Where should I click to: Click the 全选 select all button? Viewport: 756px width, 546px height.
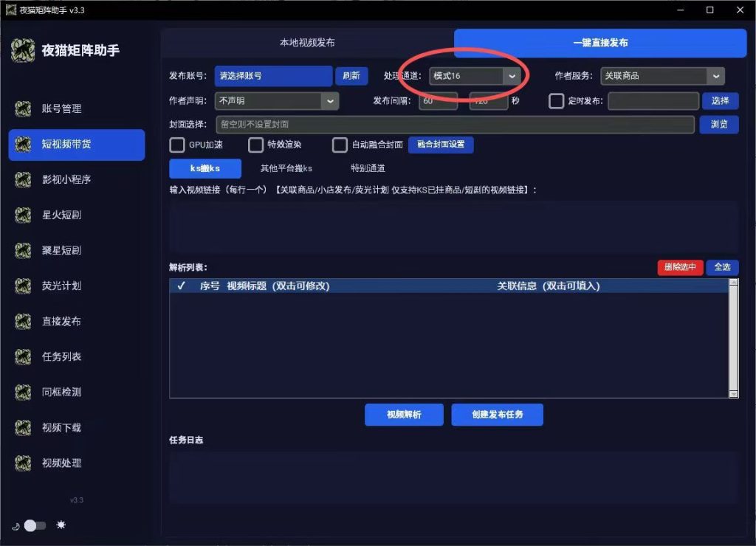[x=722, y=267]
